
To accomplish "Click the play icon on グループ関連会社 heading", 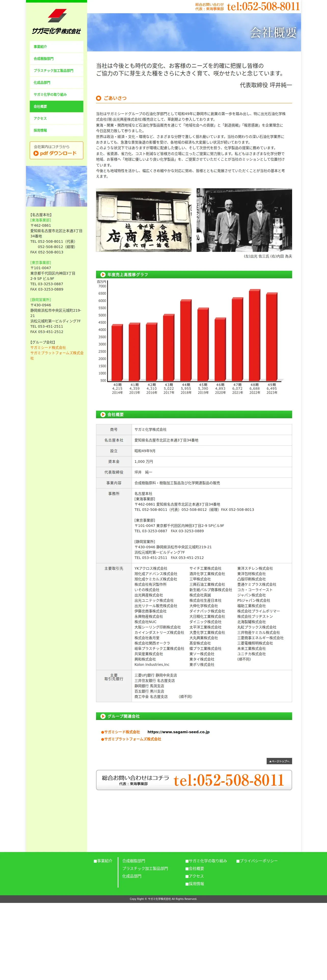I will pyautogui.click(x=103, y=716).
